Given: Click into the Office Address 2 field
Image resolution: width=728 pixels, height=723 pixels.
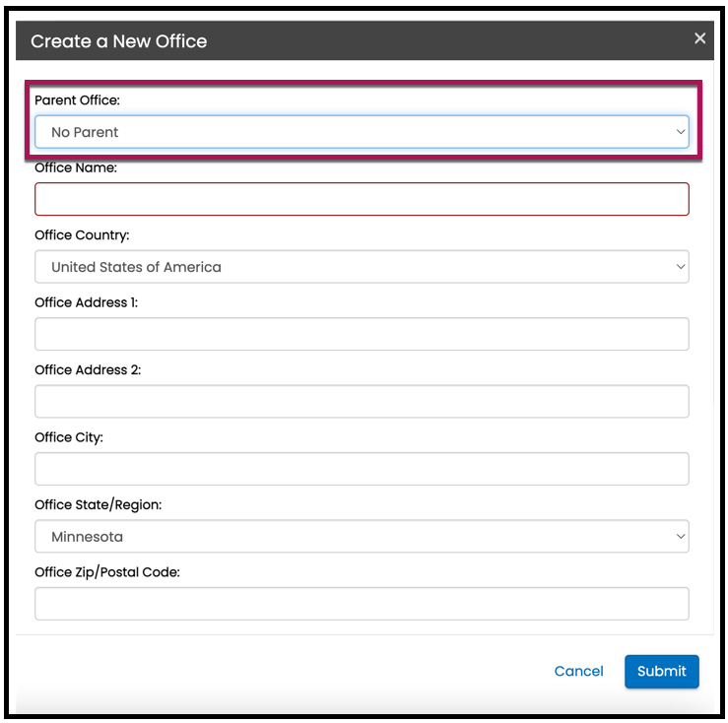Looking at the screenshot, I should (362, 401).
